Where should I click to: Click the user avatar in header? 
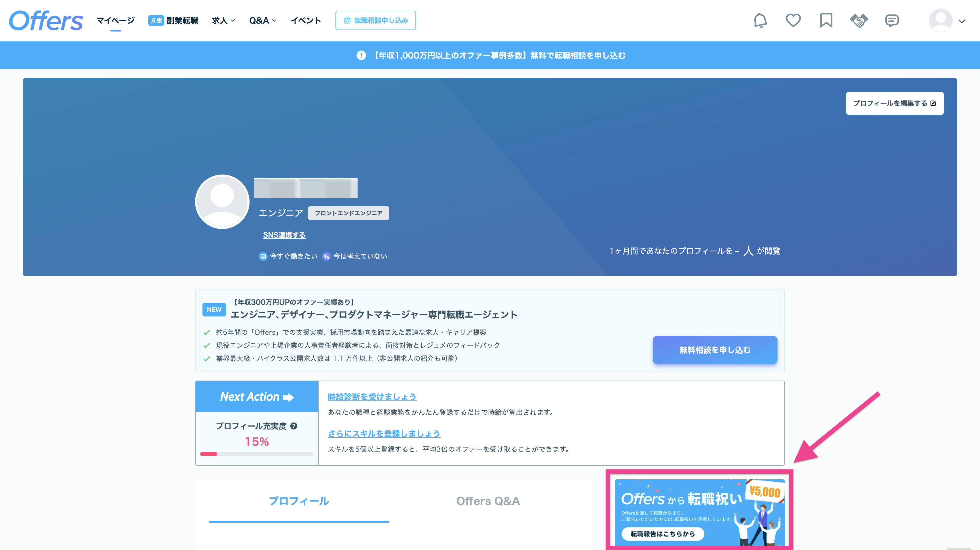[940, 20]
